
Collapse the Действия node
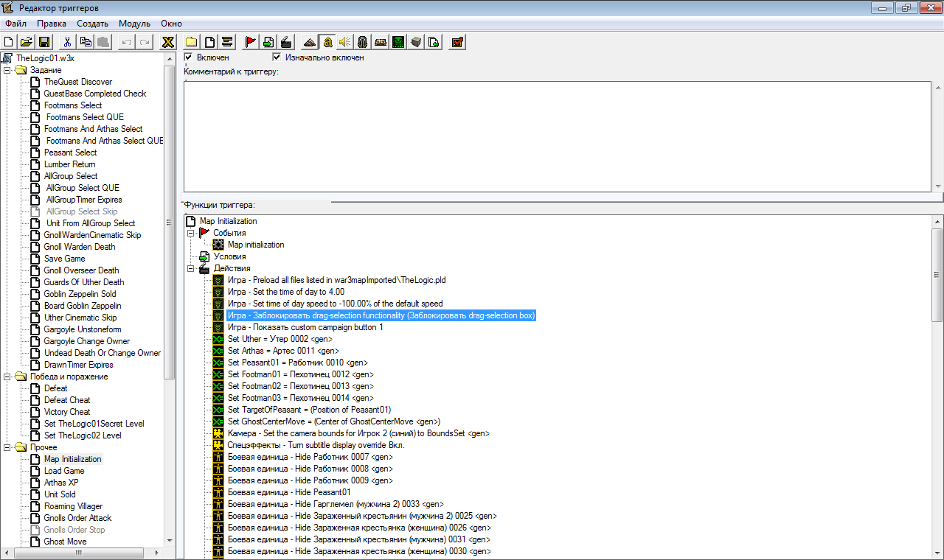(191, 268)
